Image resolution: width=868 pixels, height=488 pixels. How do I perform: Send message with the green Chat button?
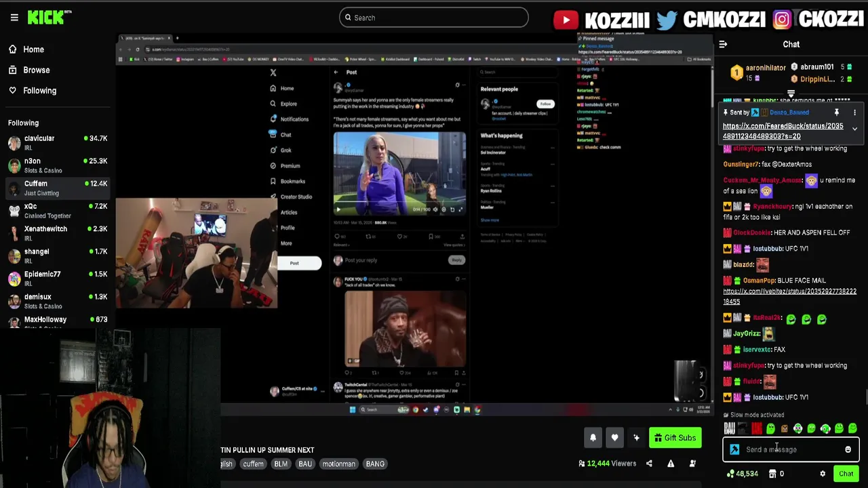coord(846,474)
